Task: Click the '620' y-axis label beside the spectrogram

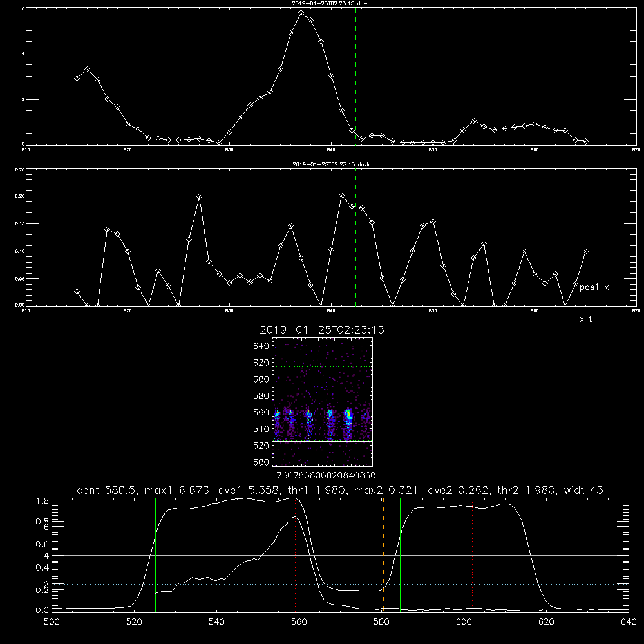Action: 261,363
